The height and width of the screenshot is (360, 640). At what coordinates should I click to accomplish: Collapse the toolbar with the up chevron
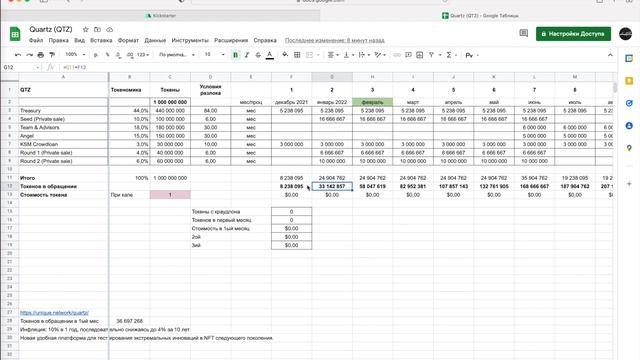coord(610,55)
